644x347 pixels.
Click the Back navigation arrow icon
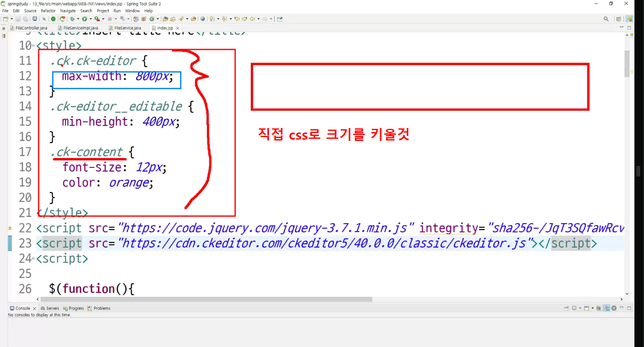pyautogui.click(x=252, y=19)
